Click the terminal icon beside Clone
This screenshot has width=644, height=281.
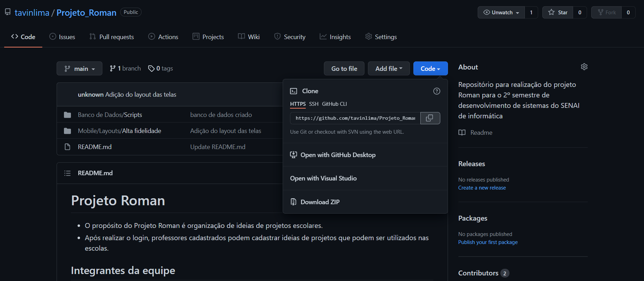294,91
